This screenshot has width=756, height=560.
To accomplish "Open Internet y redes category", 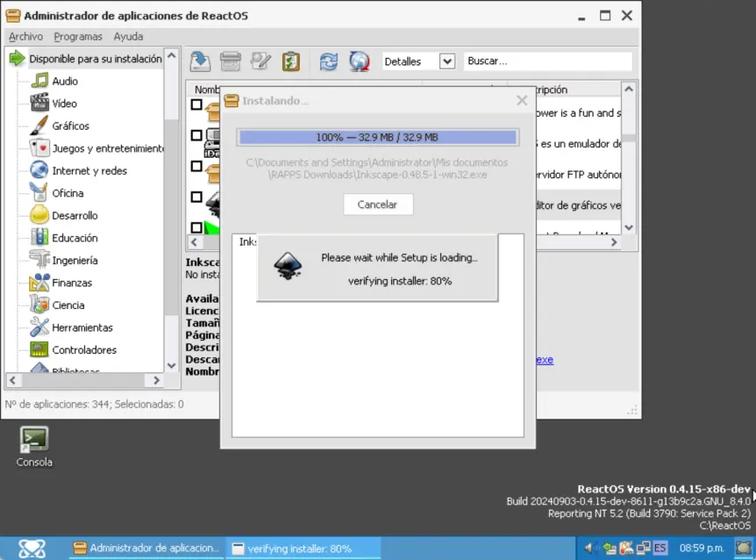I will [89, 171].
